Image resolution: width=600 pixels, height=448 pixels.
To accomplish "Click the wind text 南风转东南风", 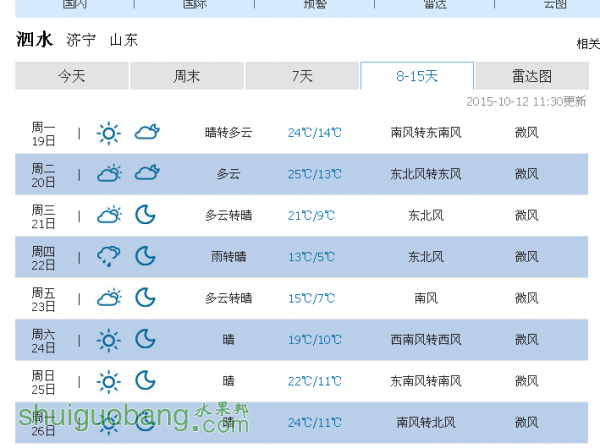I will 426,133.
